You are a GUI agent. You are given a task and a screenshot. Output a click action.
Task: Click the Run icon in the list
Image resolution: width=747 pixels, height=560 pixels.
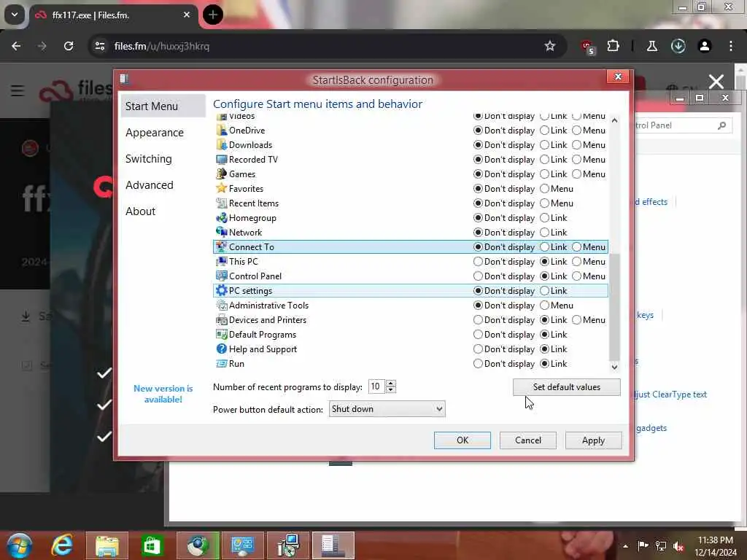pyautogui.click(x=221, y=364)
